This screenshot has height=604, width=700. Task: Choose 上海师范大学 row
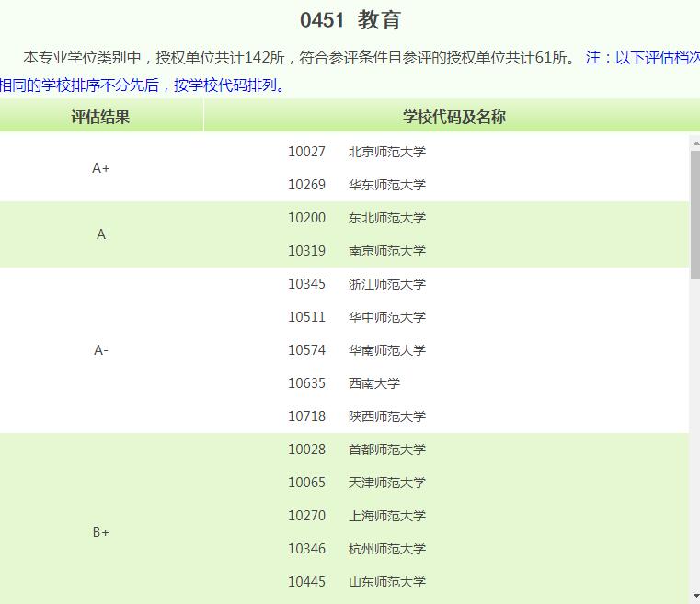[x=386, y=516]
